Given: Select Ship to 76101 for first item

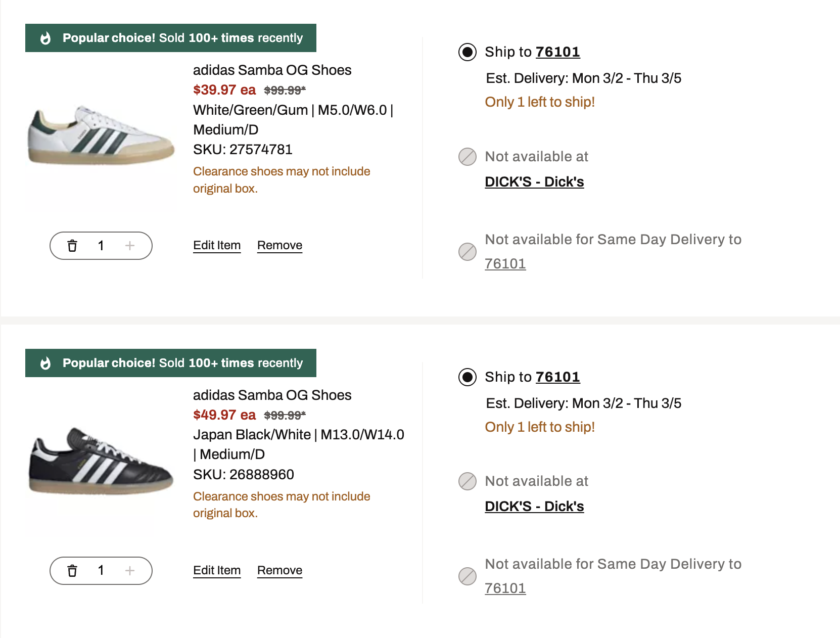Looking at the screenshot, I should click(x=468, y=52).
